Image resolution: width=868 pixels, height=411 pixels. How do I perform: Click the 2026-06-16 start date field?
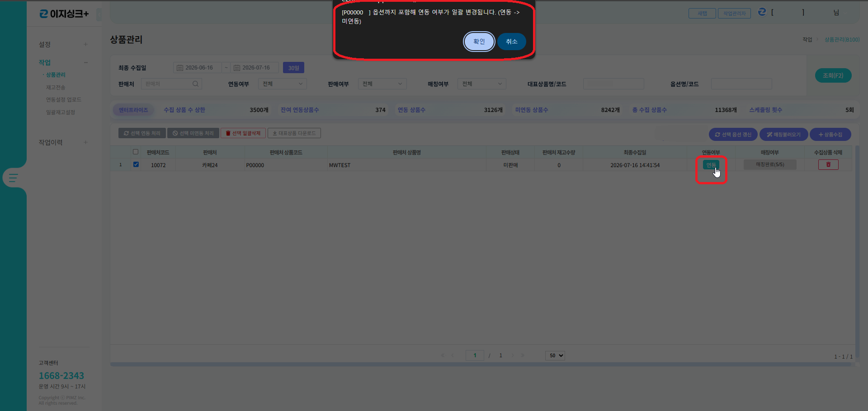[198, 68]
